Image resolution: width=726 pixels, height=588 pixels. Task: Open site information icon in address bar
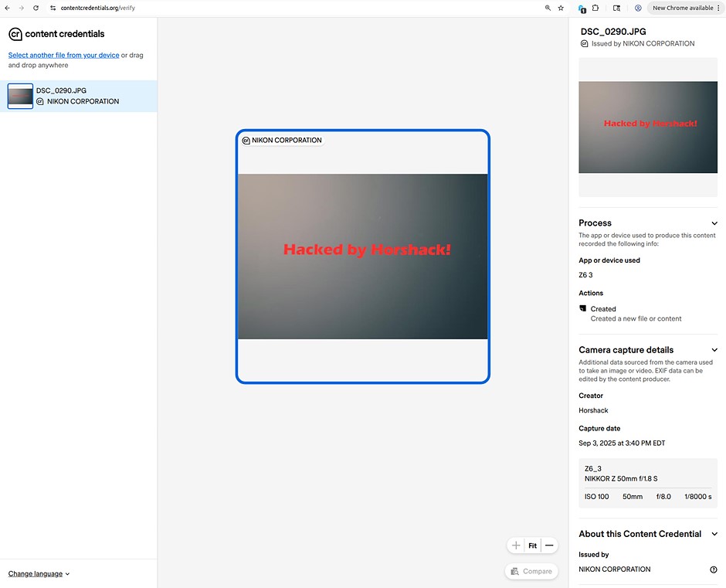pos(53,8)
